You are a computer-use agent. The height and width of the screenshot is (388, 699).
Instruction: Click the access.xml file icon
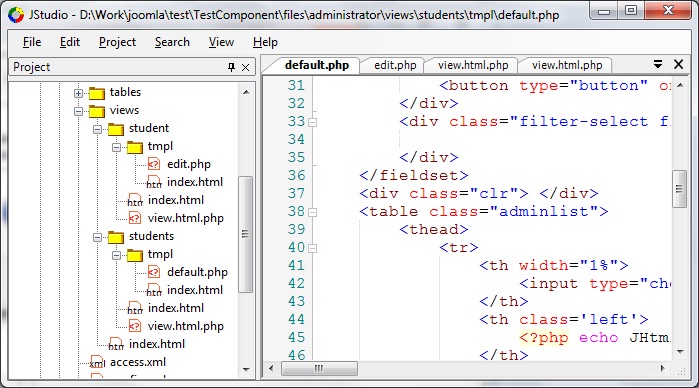point(97,362)
